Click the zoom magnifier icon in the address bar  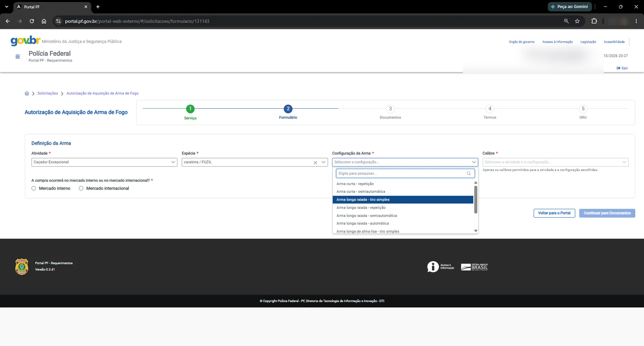coord(566,21)
